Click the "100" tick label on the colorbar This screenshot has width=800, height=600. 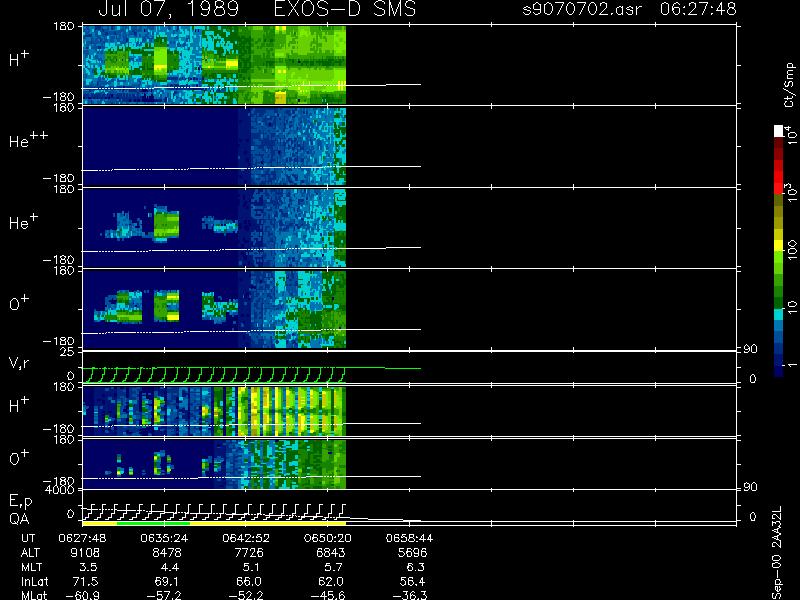791,249
